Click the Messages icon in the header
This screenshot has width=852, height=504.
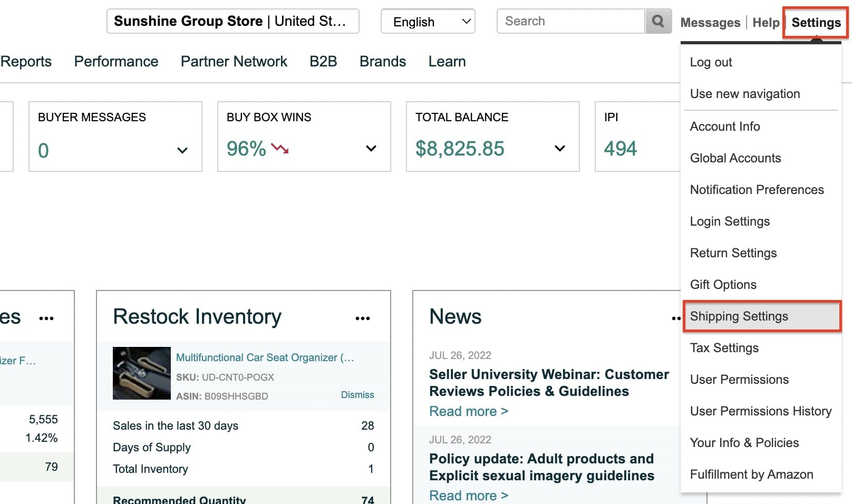[x=710, y=22]
